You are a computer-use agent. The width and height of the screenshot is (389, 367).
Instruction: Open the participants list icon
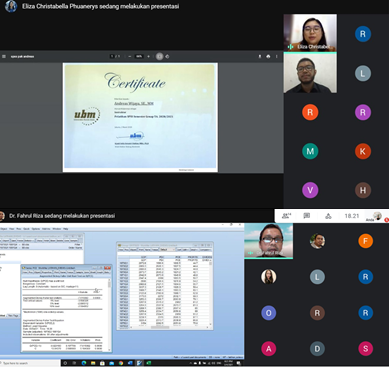pyautogui.click(x=286, y=216)
